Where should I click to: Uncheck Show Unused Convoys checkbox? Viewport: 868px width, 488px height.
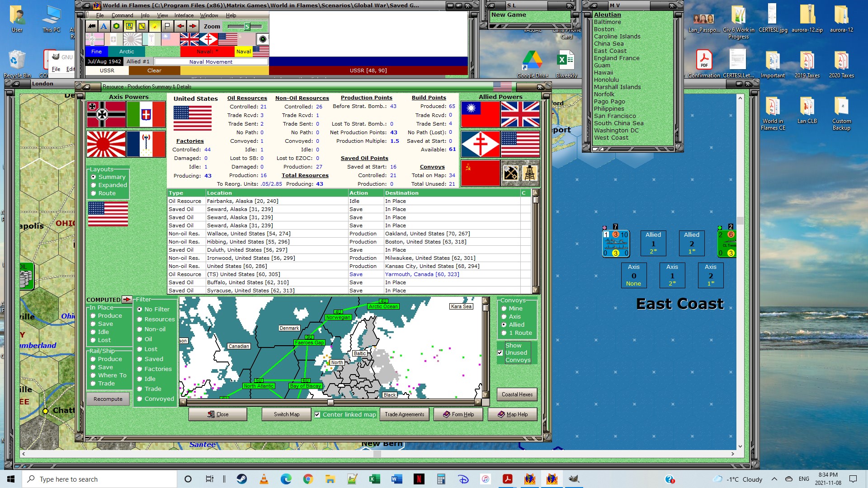tap(500, 353)
